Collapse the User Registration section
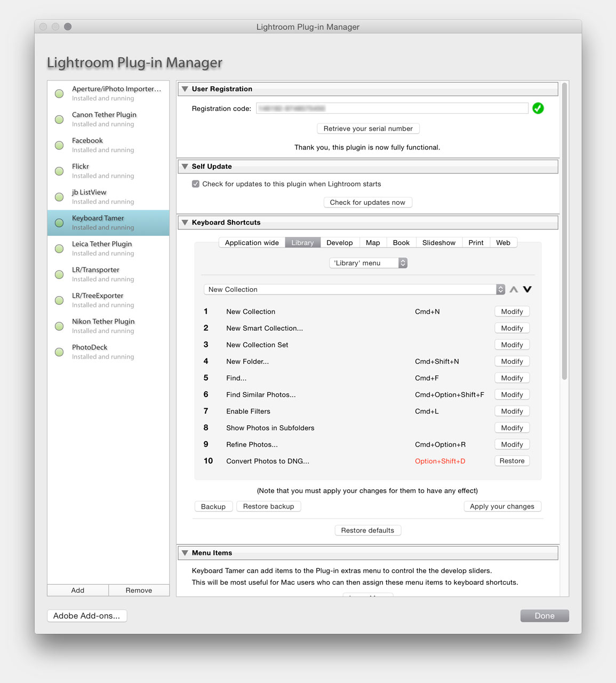 pyautogui.click(x=185, y=89)
